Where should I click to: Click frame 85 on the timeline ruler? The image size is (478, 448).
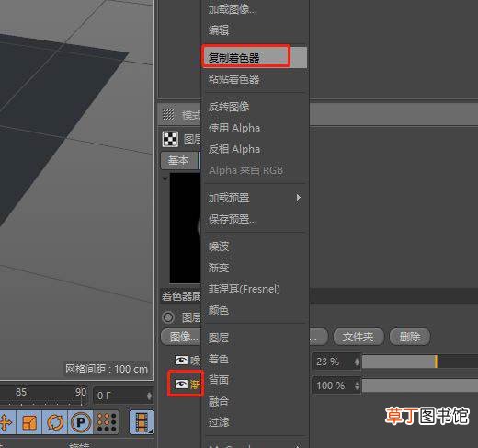point(21,392)
